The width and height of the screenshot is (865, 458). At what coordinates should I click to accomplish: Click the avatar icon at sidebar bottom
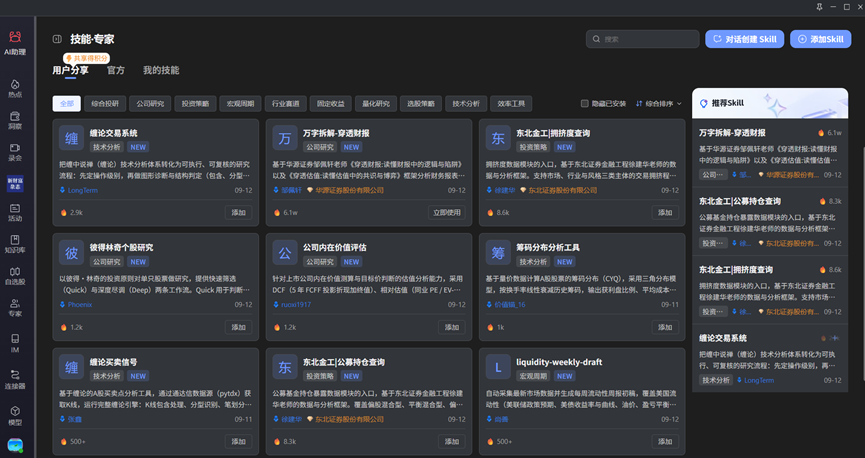coord(15,445)
